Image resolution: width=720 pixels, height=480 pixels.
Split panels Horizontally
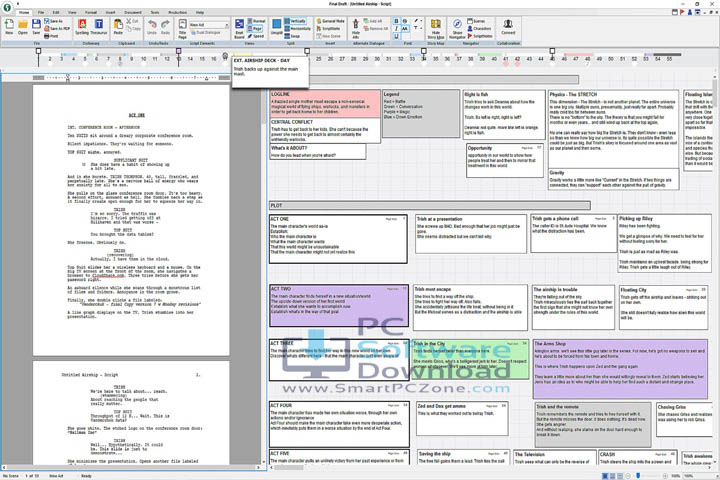pos(298,28)
